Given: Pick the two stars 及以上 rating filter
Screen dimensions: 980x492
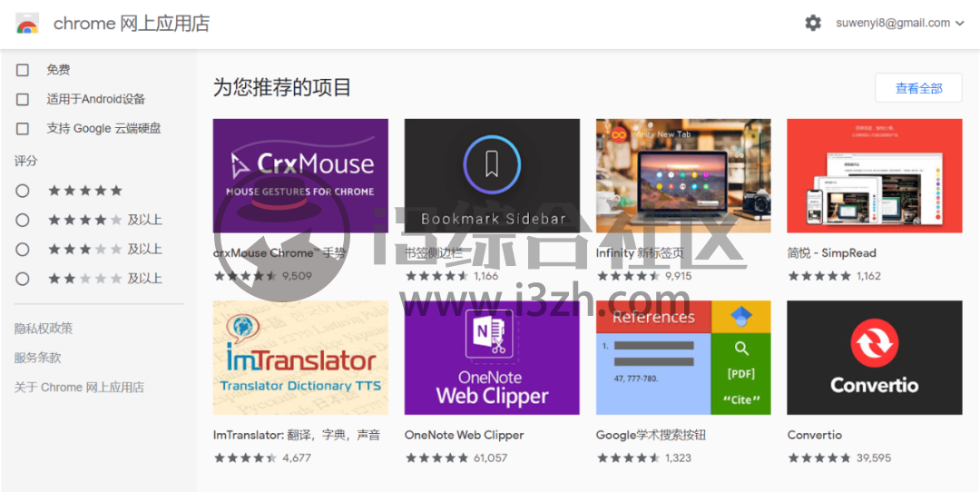Looking at the screenshot, I should (23, 279).
